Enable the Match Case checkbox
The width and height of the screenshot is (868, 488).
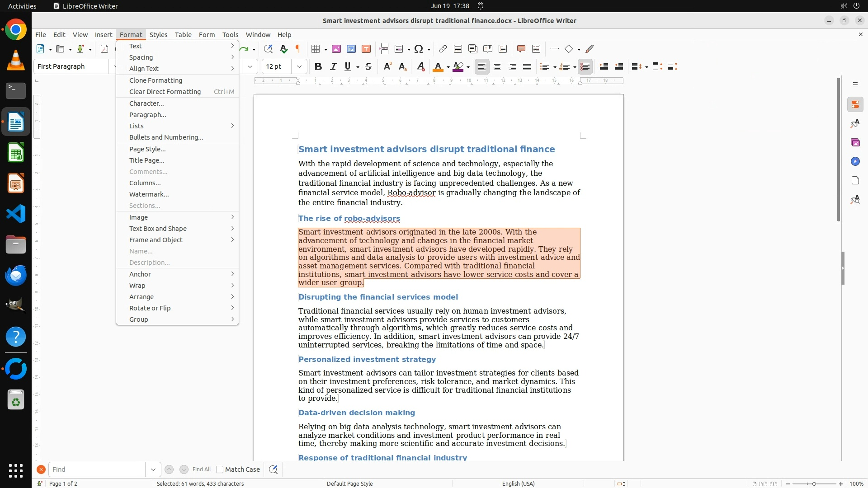pyautogui.click(x=220, y=469)
